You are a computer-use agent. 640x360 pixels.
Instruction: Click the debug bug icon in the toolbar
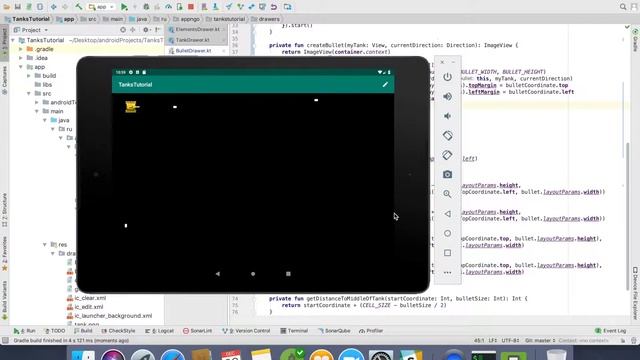pos(146,7)
